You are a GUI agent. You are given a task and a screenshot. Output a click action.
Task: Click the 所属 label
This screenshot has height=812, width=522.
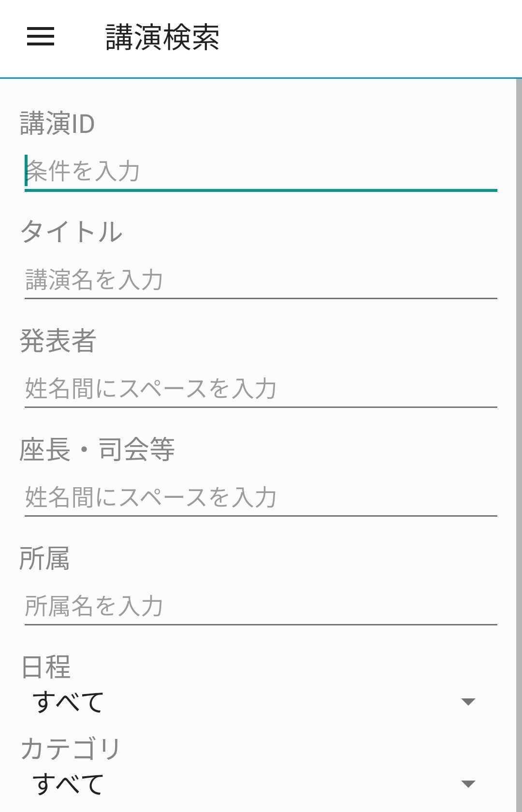point(44,558)
